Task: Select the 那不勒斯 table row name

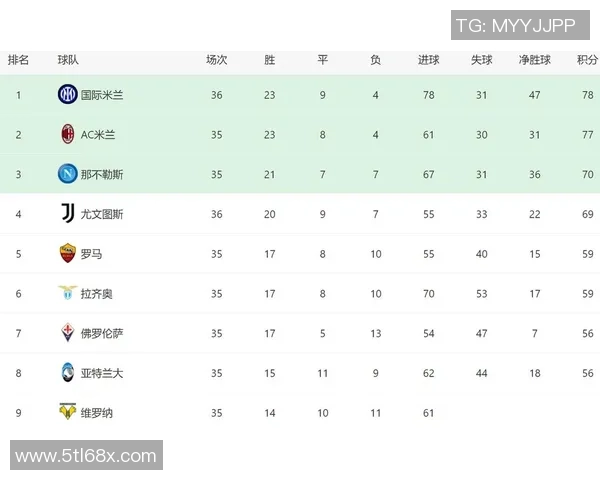Action: tap(102, 174)
